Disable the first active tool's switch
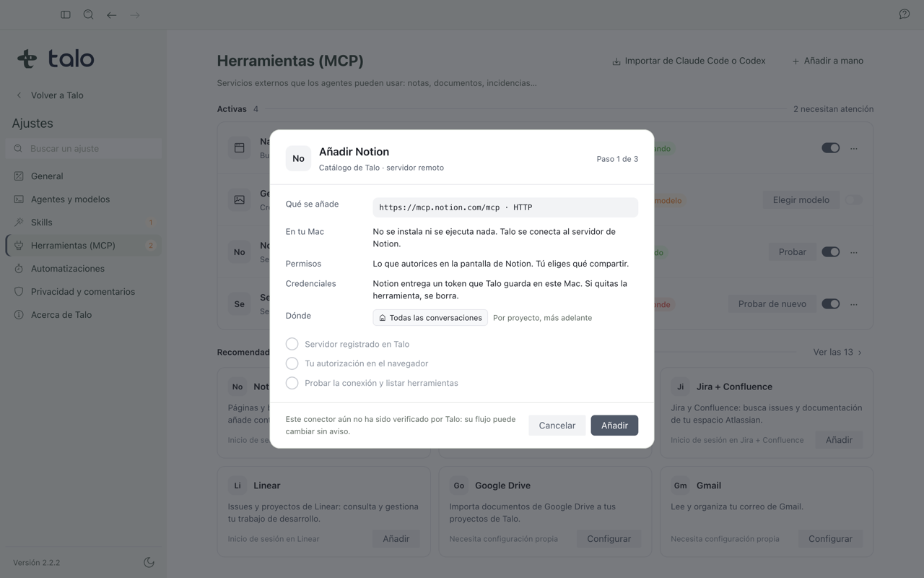The width and height of the screenshot is (924, 578). pyautogui.click(x=830, y=148)
